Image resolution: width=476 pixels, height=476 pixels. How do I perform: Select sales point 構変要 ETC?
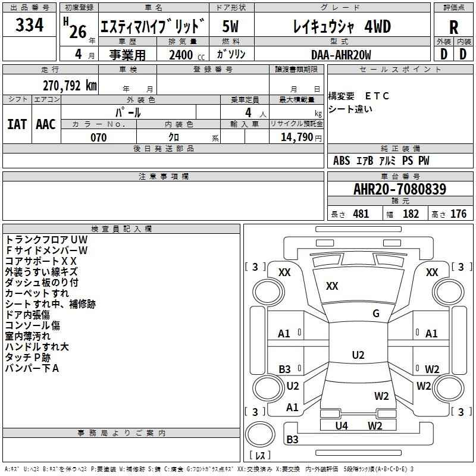(x=359, y=96)
